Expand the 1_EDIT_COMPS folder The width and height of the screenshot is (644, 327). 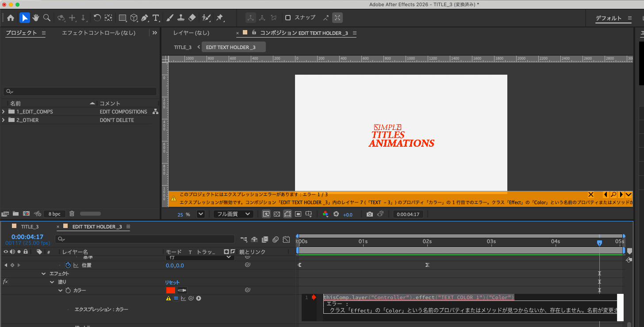tap(4, 112)
